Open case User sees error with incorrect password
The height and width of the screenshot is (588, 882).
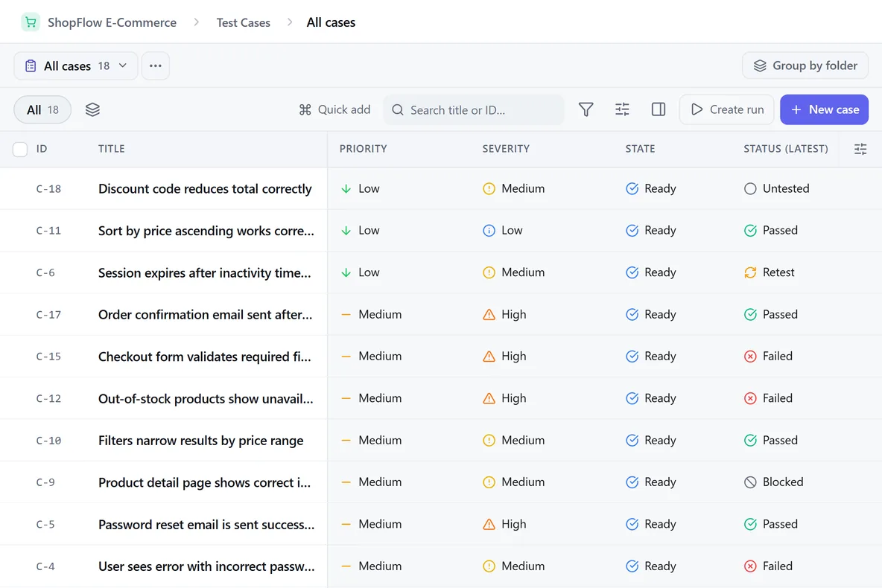click(206, 566)
